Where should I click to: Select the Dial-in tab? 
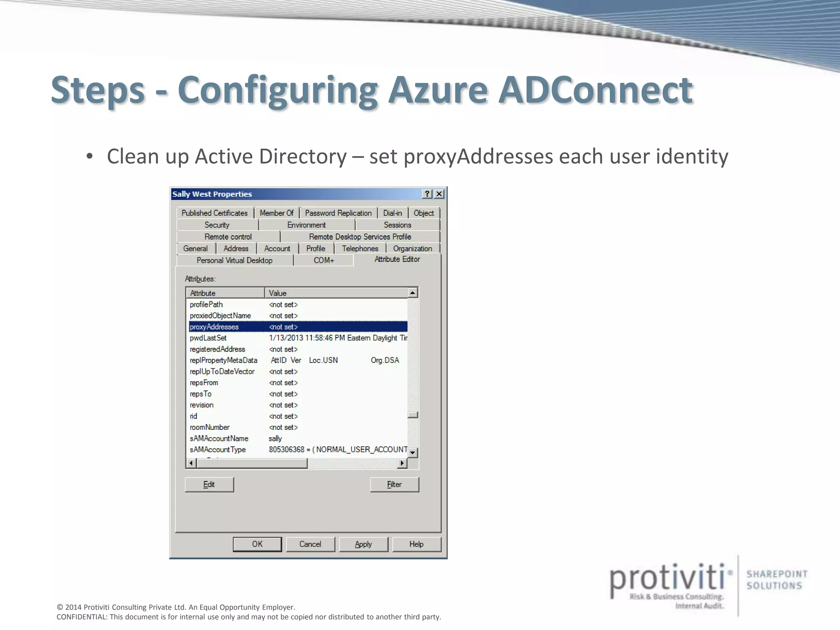tap(393, 213)
